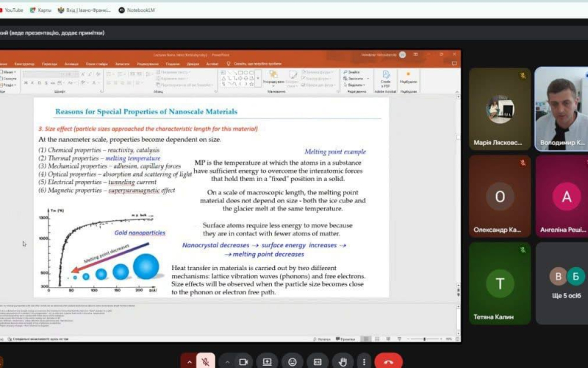Click fit slide to window icon
Viewport: 588px width, 368px height.
457,339
